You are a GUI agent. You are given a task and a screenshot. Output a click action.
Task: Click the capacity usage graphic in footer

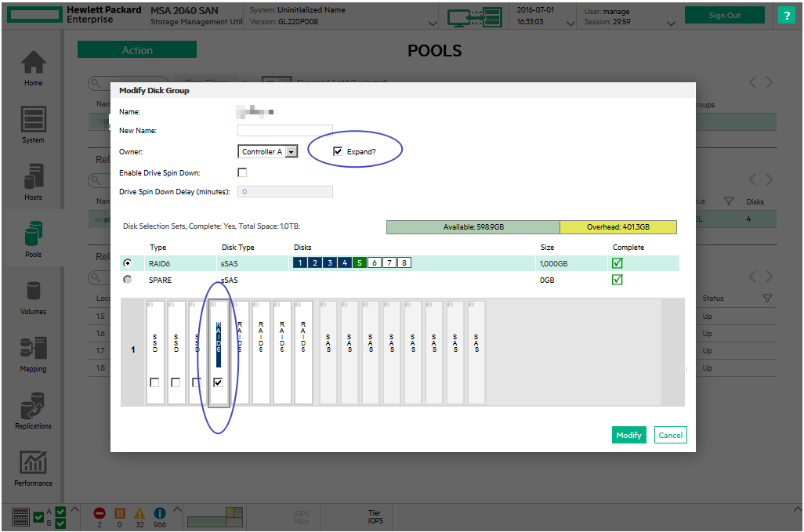click(215, 516)
